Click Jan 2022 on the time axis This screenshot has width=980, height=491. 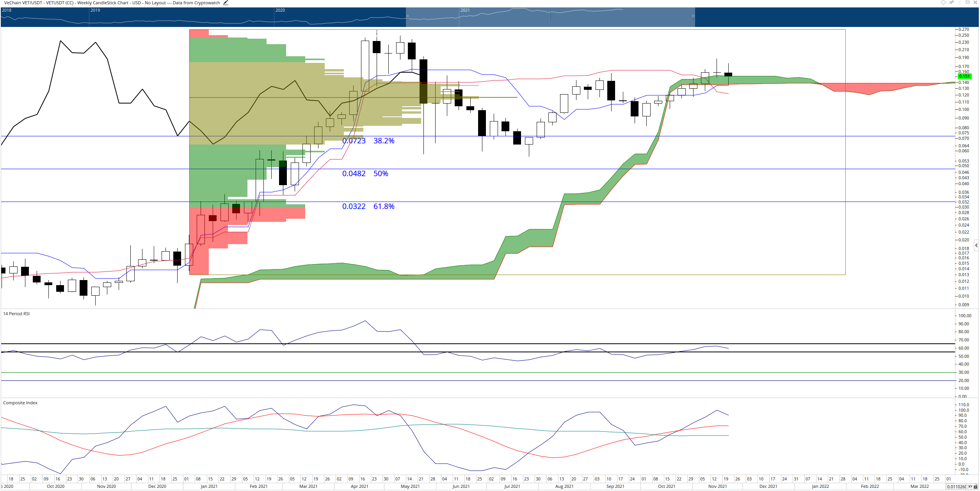point(820,486)
